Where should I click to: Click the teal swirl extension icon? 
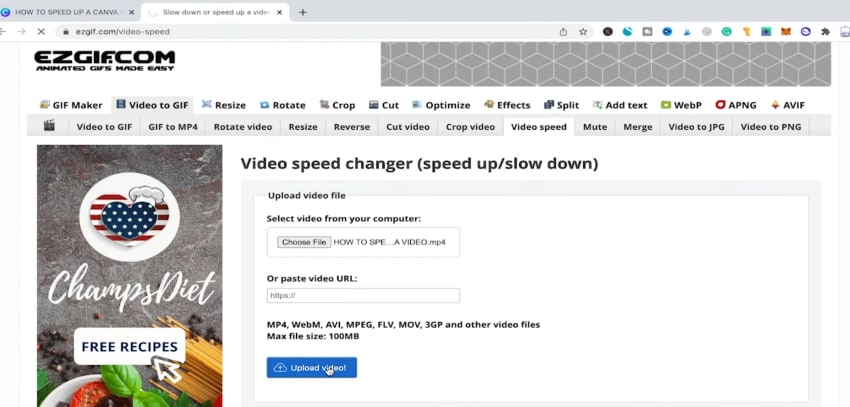coord(627,31)
